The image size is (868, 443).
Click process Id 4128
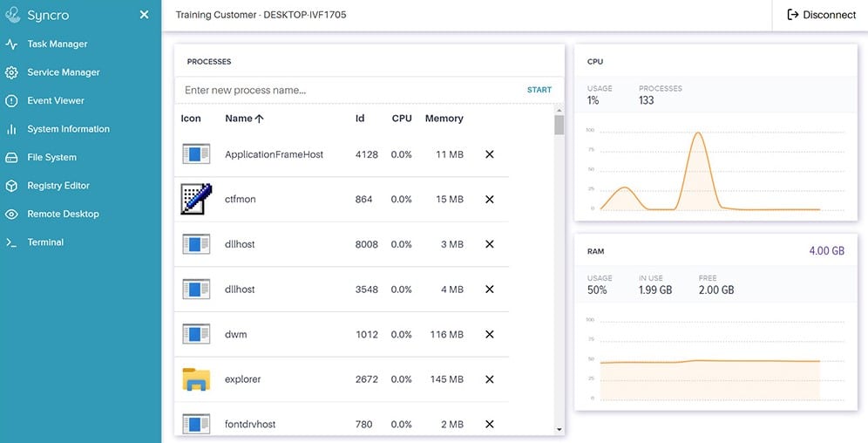(367, 154)
